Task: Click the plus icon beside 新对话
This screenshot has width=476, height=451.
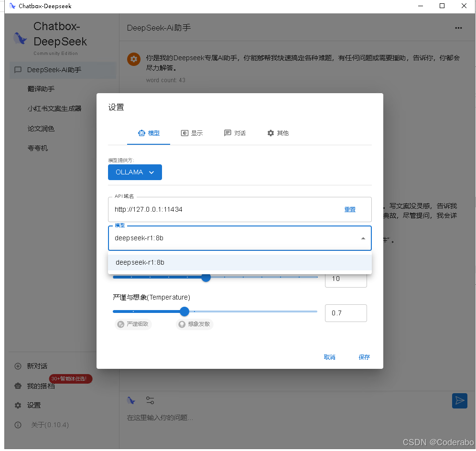Action: (x=18, y=366)
